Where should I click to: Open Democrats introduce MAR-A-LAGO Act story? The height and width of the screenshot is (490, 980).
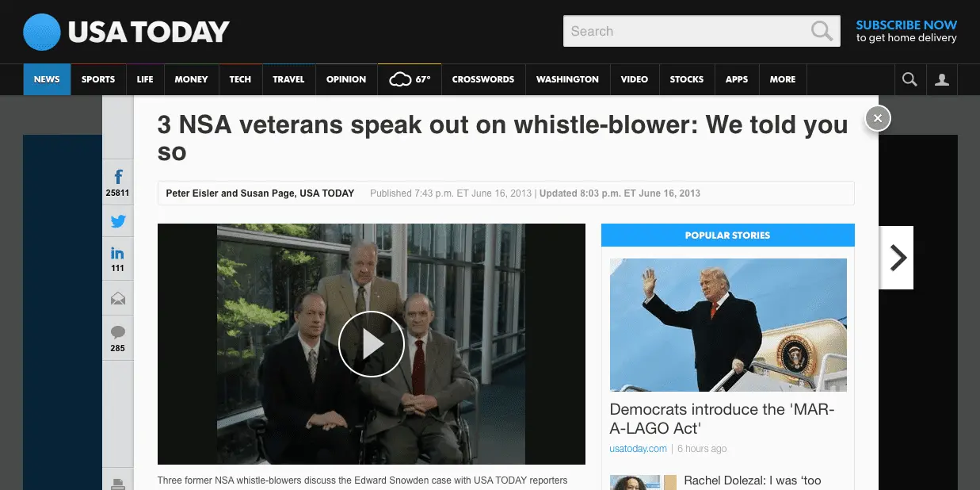tap(722, 419)
